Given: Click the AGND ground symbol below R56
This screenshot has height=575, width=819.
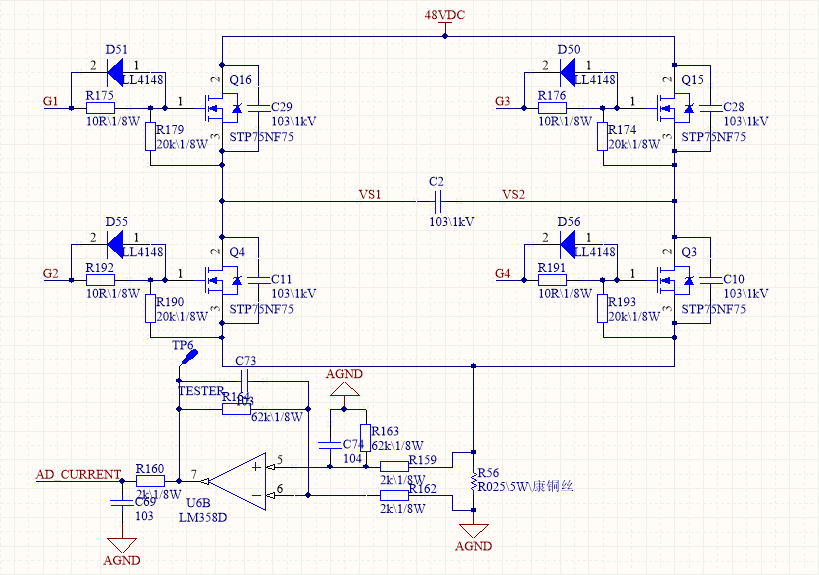Looking at the screenshot, I should [472, 530].
